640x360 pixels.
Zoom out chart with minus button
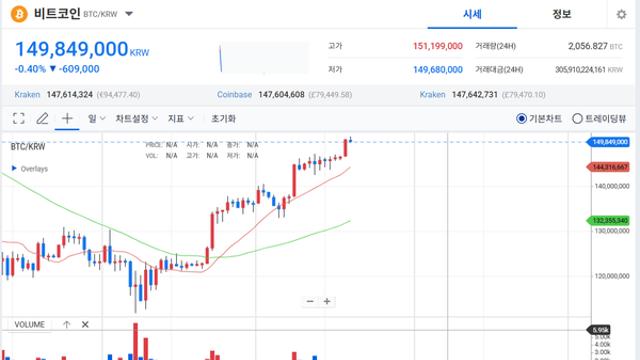[x=310, y=301]
